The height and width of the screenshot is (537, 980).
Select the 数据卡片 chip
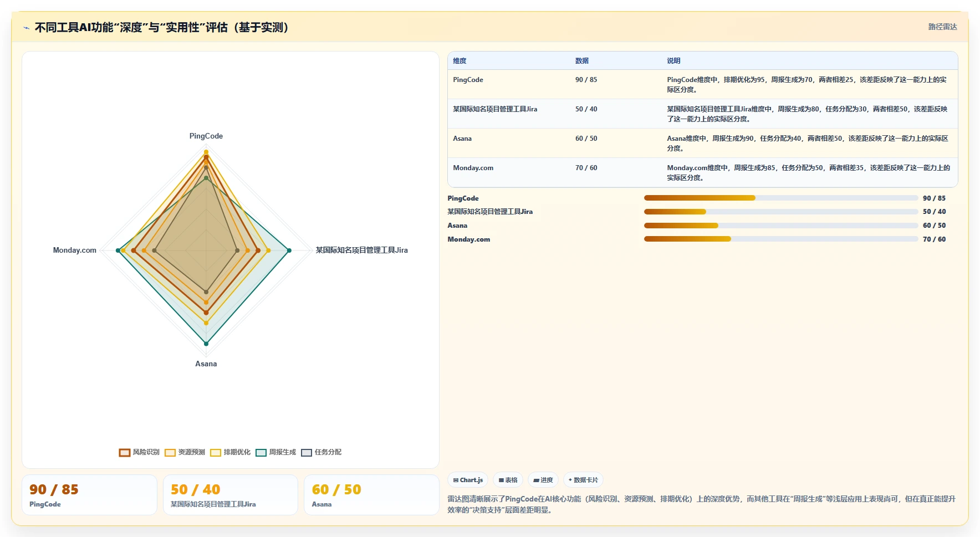click(583, 480)
